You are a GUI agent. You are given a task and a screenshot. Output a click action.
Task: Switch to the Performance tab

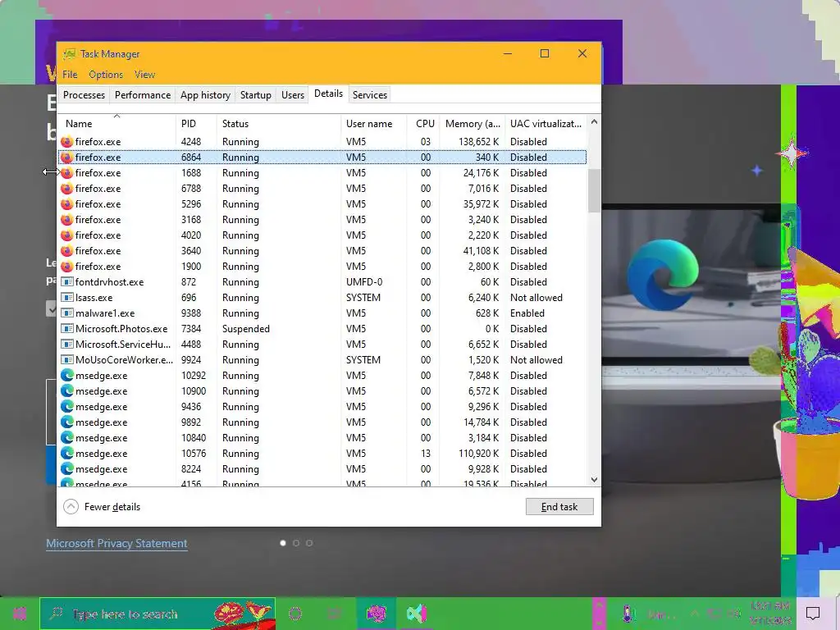[x=143, y=95]
